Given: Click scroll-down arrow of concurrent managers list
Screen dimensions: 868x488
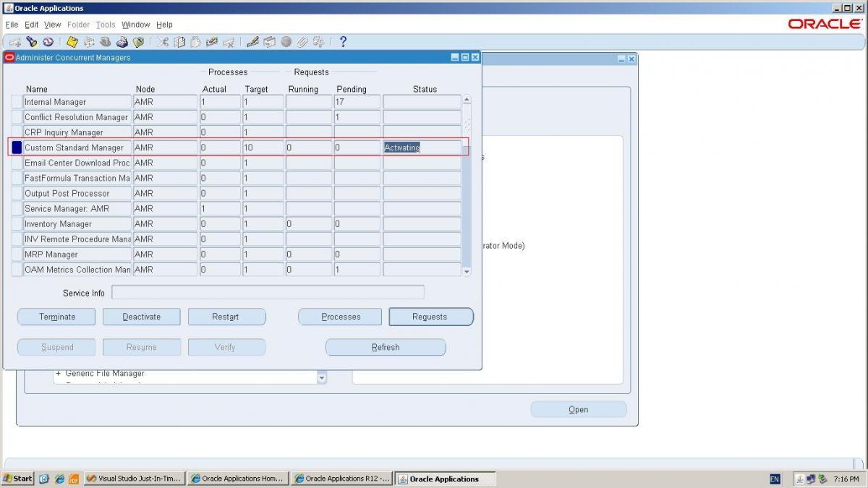Looking at the screenshot, I should [x=467, y=271].
